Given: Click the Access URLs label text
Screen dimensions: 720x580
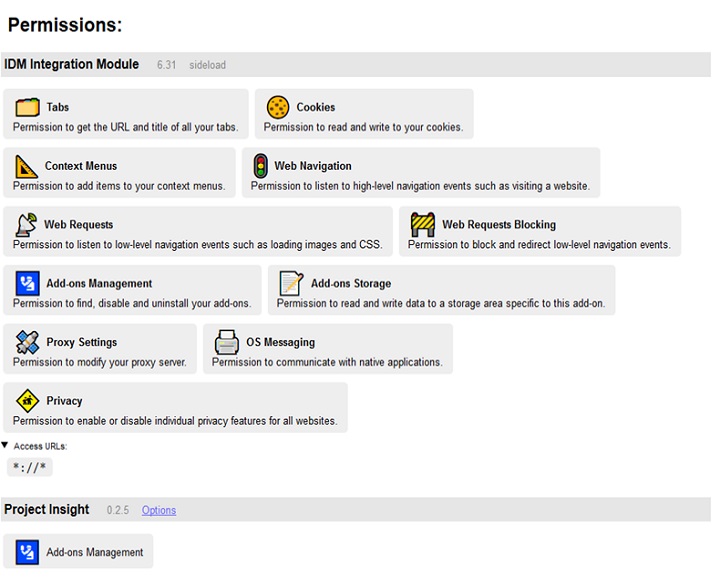Looking at the screenshot, I should coord(40,446).
